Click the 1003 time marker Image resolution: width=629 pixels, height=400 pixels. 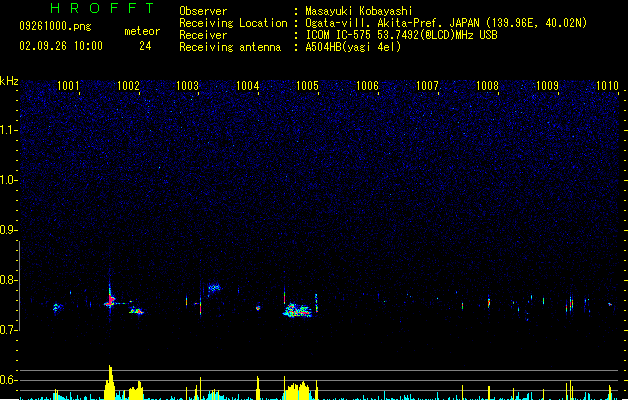tap(188, 86)
